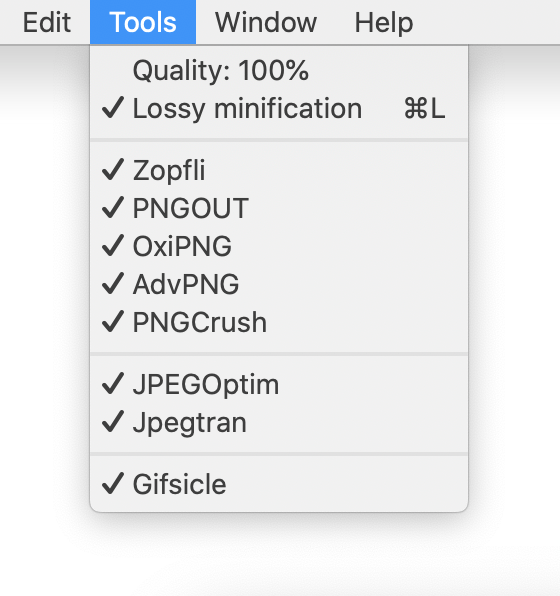Close the highlighted Tools menu

(x=143, y=22)
